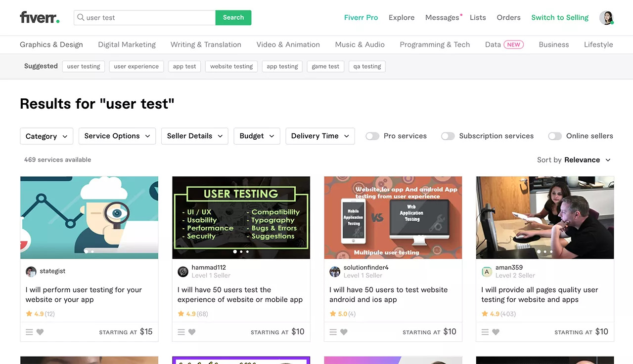The height and width of the screenshot is (364, 633).
Task: Open Sort by Relevance dropdown
Action: coord(574,160)
